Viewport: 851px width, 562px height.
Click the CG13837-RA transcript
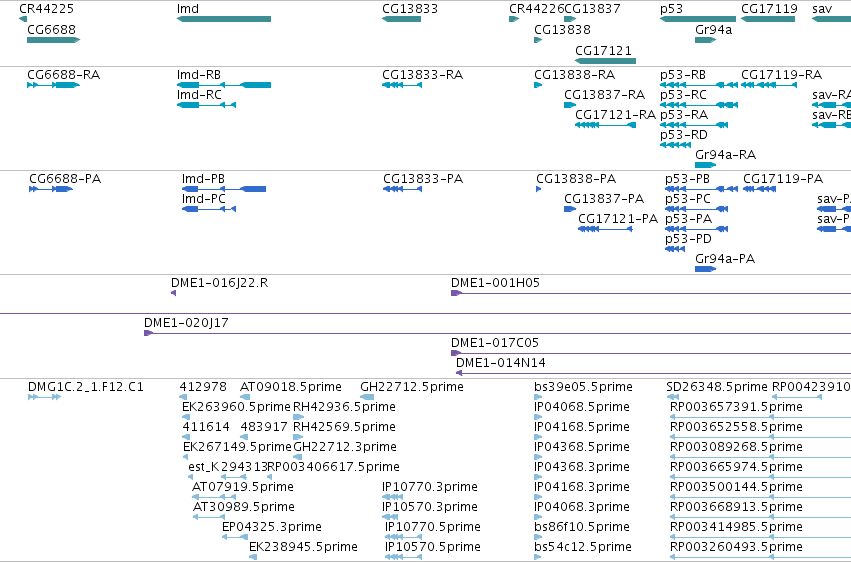coord(570,105)
